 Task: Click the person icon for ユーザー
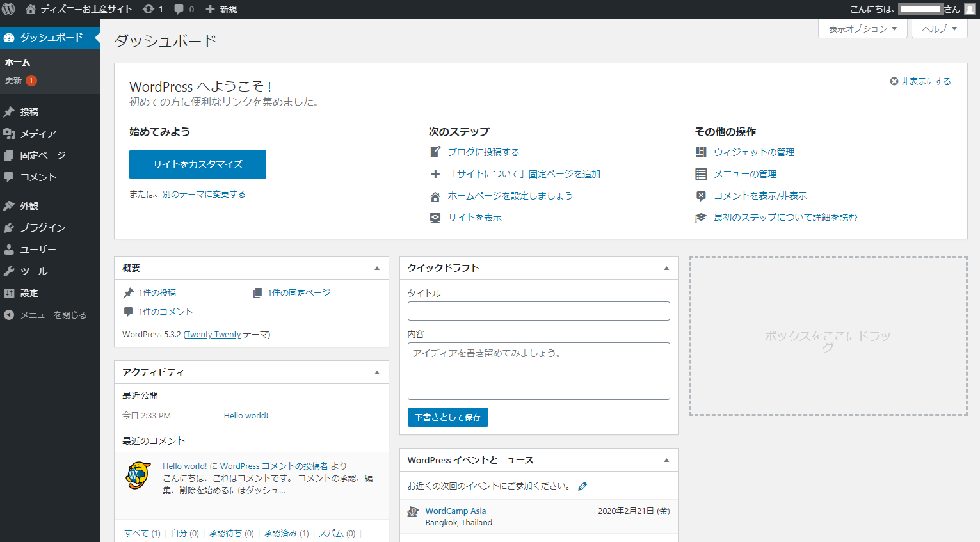9,250
